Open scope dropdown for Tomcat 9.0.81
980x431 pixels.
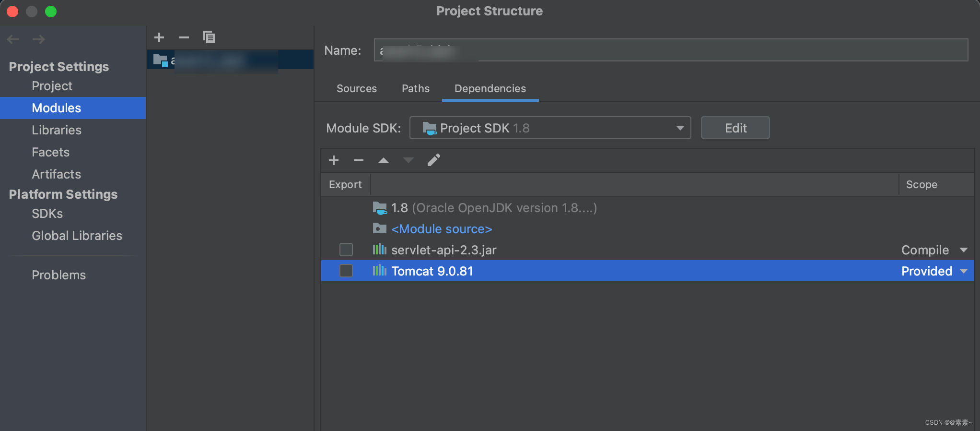point(964,271)
